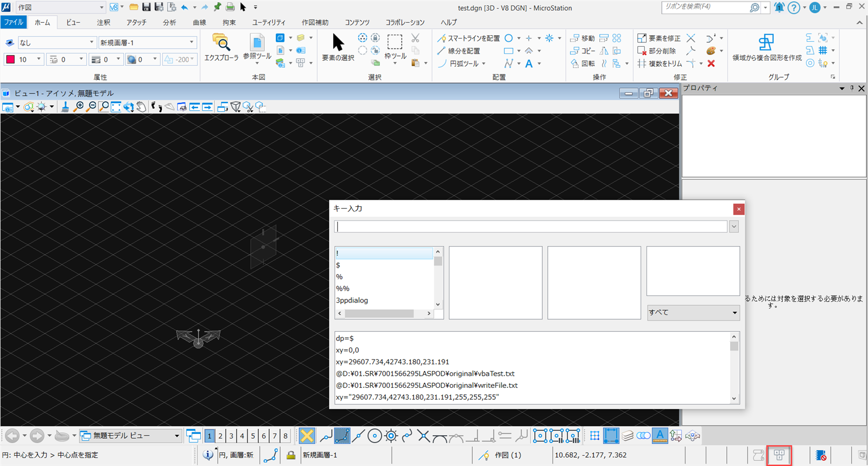This screenshot has height=466, width=868.
Task: Open the transparency dropdown showing 0
Action: point(142,59)
